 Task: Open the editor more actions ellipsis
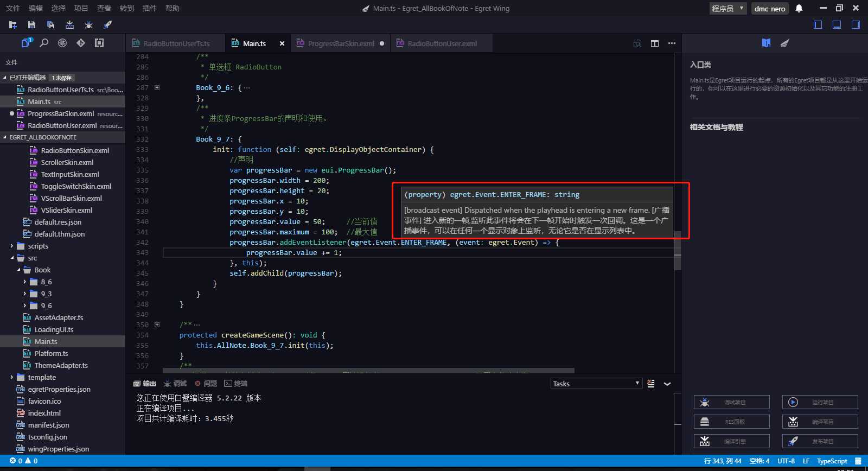672,43
